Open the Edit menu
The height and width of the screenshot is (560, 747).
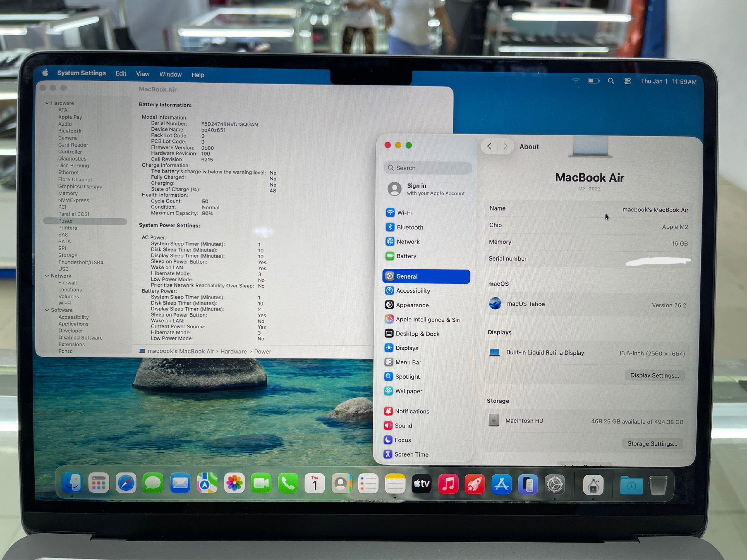click(x=121, y=73)
